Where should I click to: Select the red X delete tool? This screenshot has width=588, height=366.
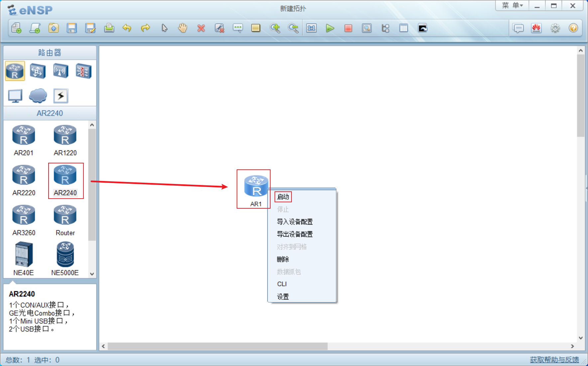tap(201, 28)
